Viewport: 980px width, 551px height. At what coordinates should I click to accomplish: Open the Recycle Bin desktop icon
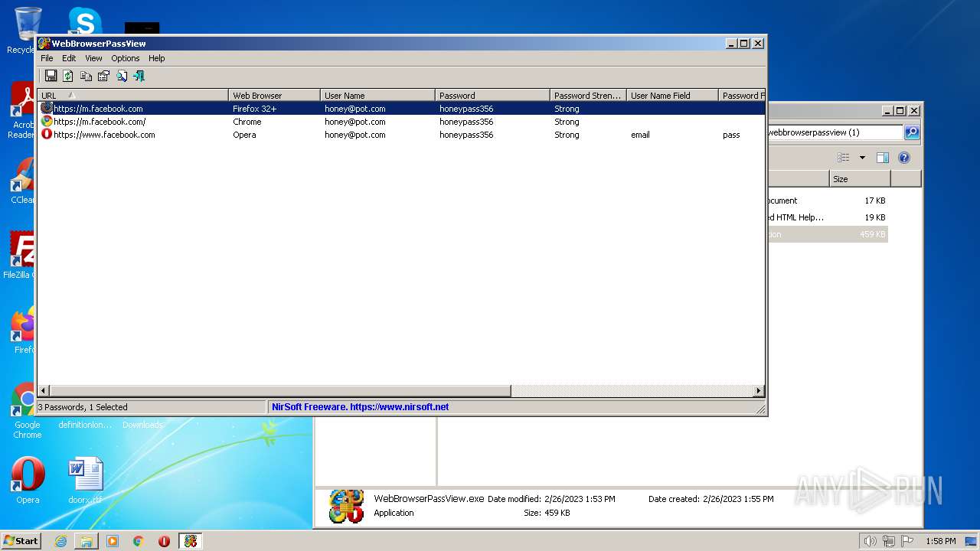(x=28, y=31)
